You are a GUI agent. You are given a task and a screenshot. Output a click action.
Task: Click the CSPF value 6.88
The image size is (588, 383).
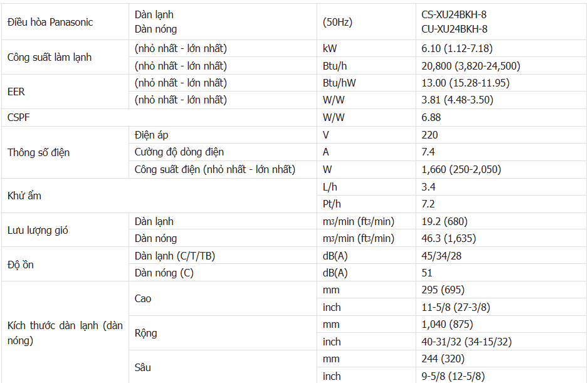(432, 117)
